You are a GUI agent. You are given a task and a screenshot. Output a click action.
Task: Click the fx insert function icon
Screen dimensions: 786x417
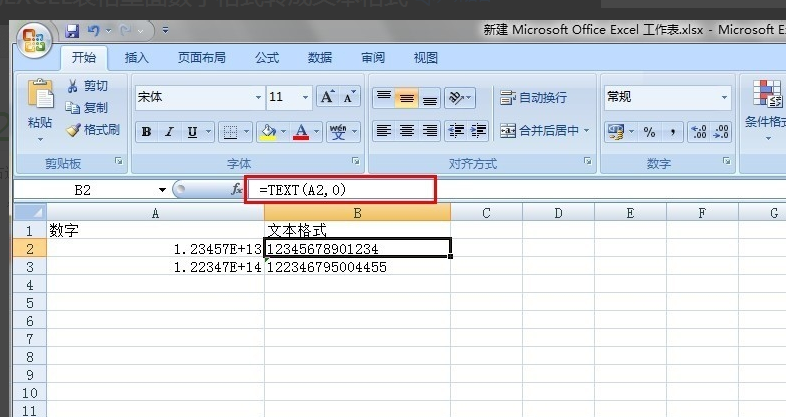coord(237,189)
